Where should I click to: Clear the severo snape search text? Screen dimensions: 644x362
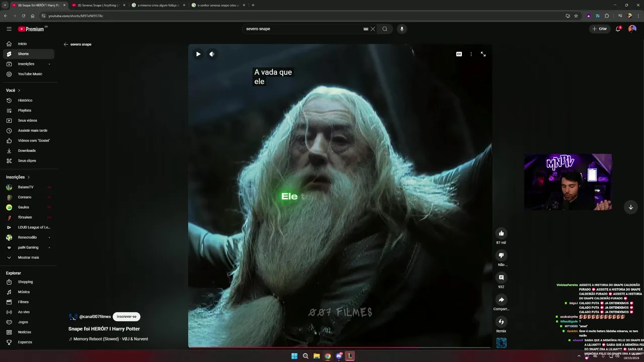click(x=373, y=29)
